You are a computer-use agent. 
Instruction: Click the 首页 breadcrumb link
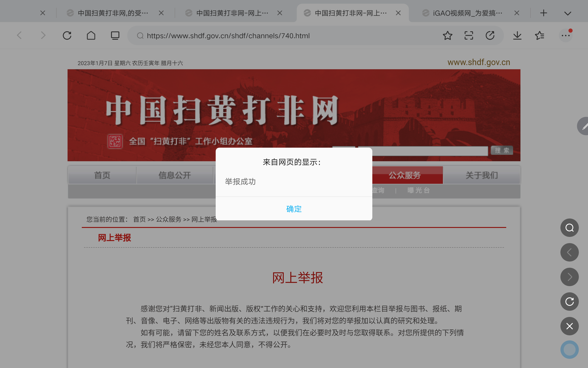pos(139,219)
